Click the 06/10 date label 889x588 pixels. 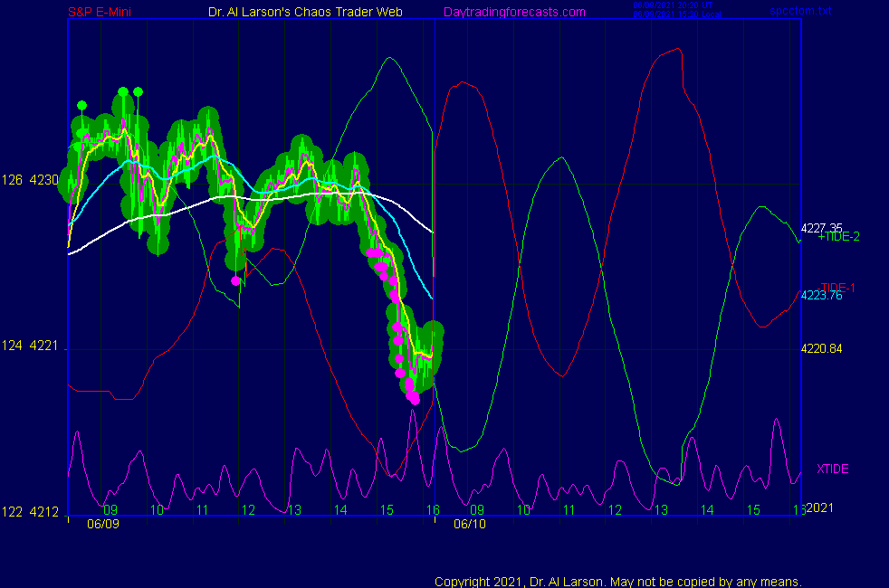(470, 524)
